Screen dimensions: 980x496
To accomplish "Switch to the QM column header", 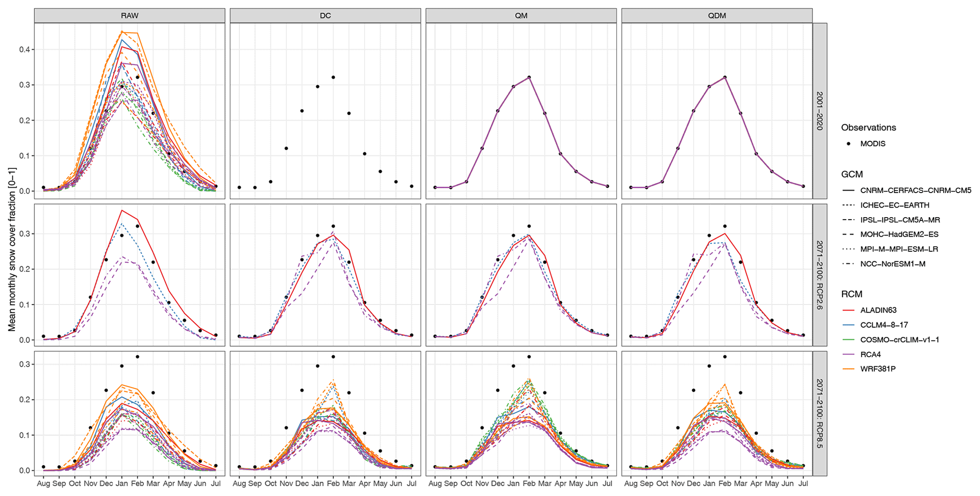I will [521, 16].
